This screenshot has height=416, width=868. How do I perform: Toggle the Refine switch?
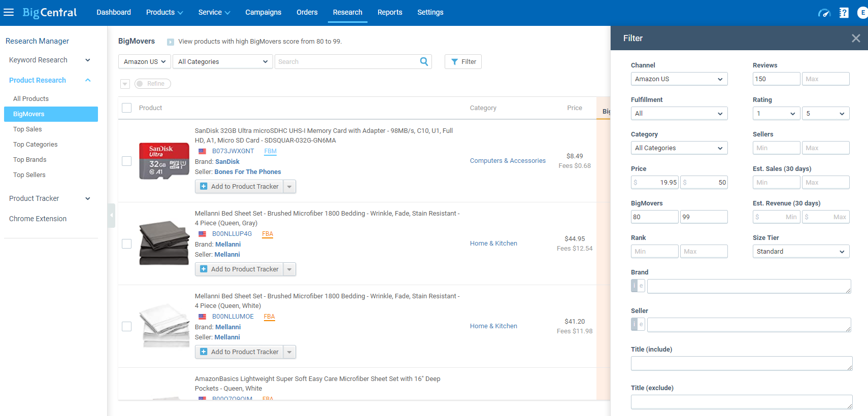(x=153, y=84)
